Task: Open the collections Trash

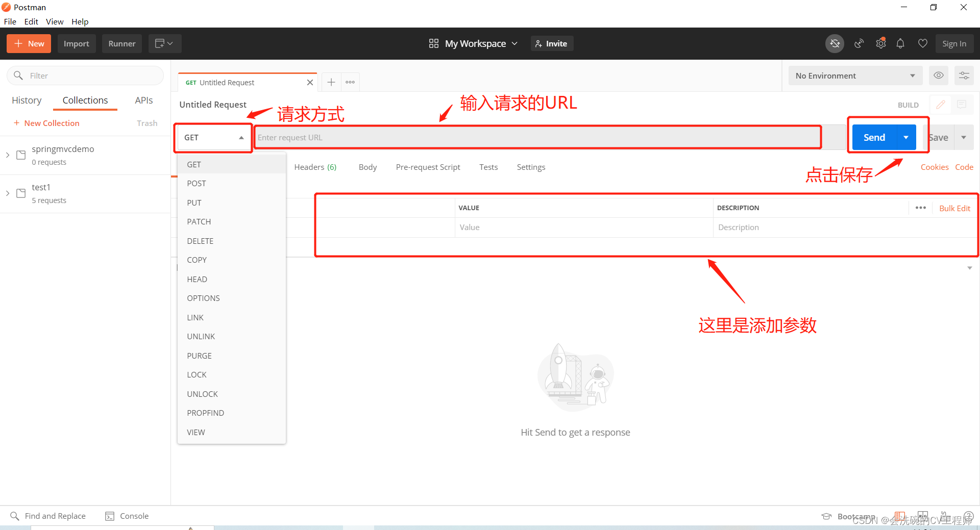Action: point(147,123)
